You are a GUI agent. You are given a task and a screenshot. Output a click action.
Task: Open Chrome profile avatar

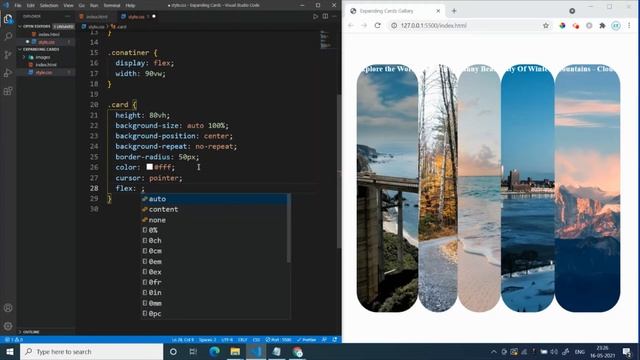(x=616, y=25)
